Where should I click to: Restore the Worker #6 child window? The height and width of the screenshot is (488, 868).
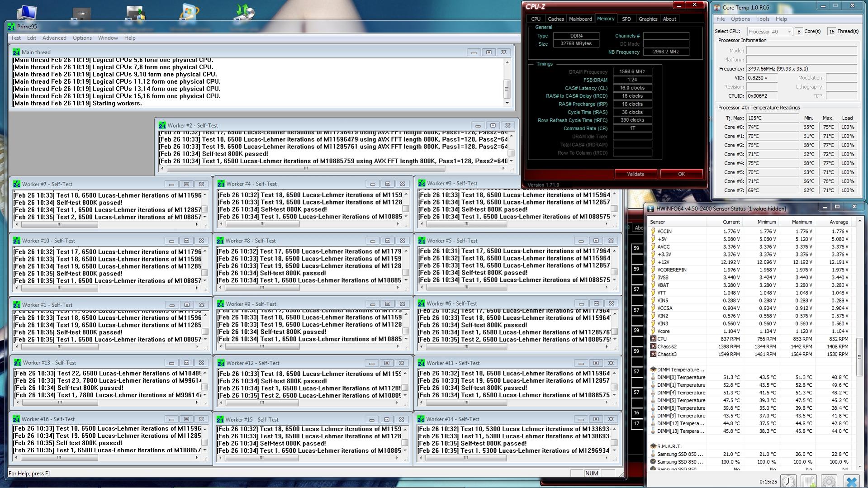596,303
